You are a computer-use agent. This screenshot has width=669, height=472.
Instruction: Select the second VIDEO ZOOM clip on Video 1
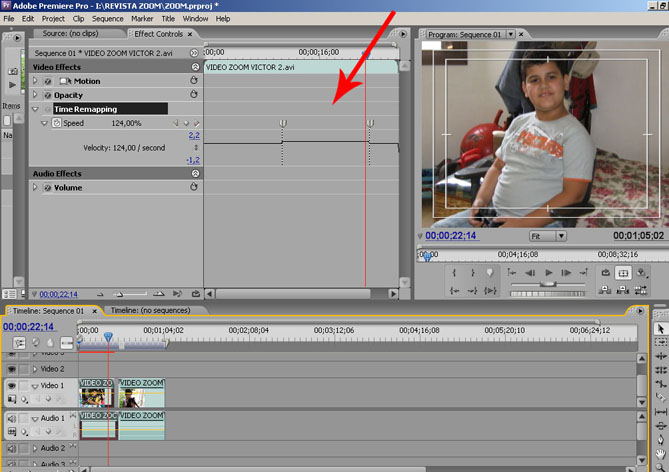[x=141, y=393]
